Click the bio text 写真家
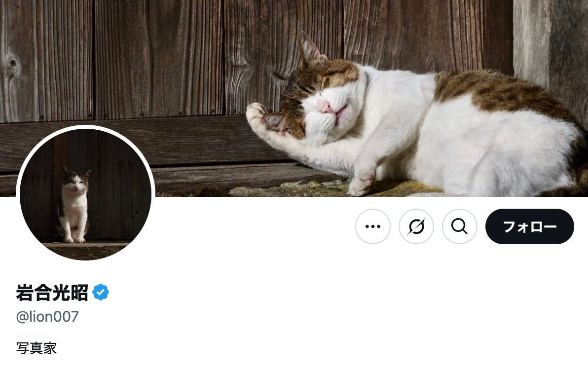This screenshot has height=372, width=588. [x=36, y=348]
